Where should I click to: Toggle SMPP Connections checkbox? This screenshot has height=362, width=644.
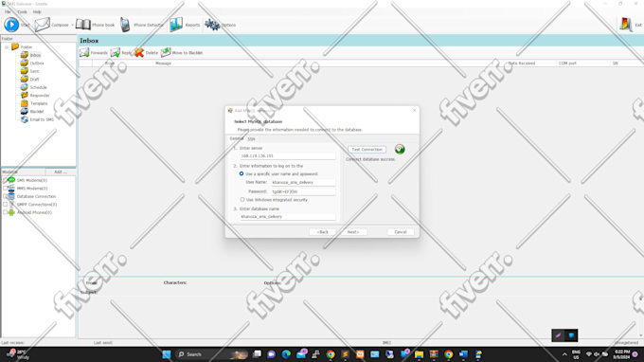tap(5, 204)
